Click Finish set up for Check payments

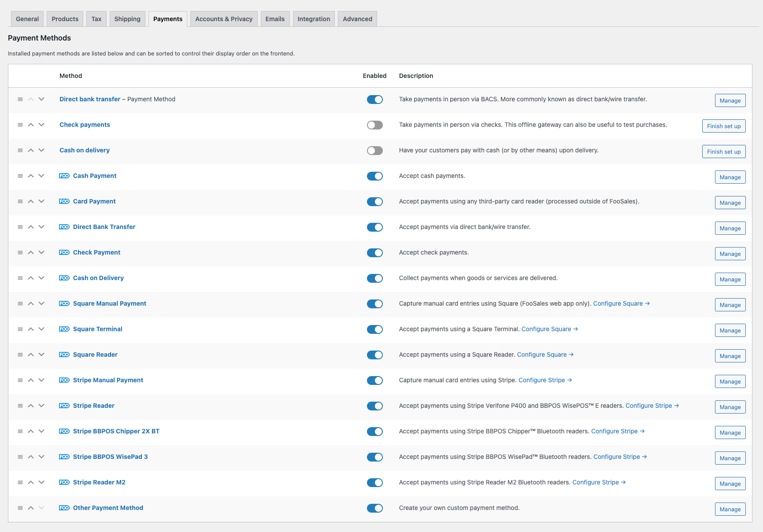click(724, 126)
